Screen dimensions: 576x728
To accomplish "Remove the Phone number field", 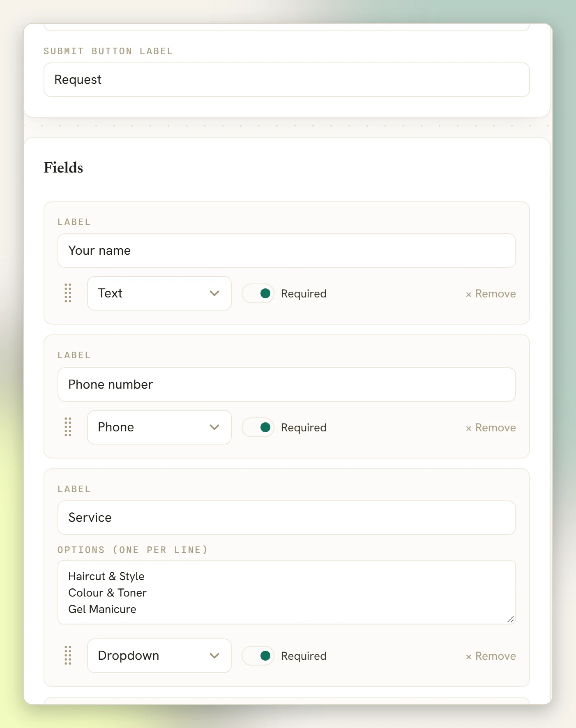I will (491, 428).
